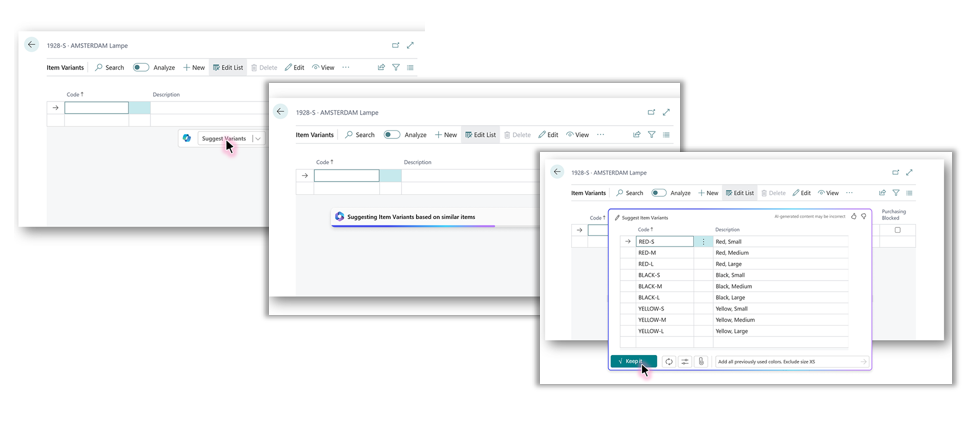Give thumbs up on AI suggestions

point(854,216)
